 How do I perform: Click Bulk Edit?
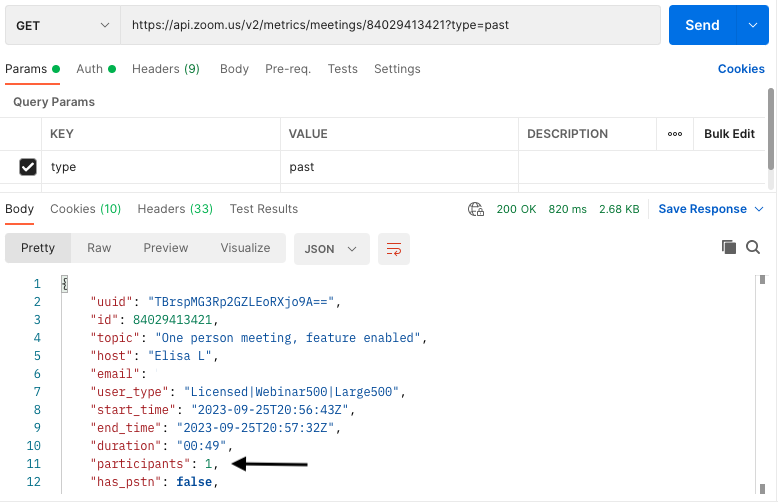pyautogui.click(x=729, y=134)
